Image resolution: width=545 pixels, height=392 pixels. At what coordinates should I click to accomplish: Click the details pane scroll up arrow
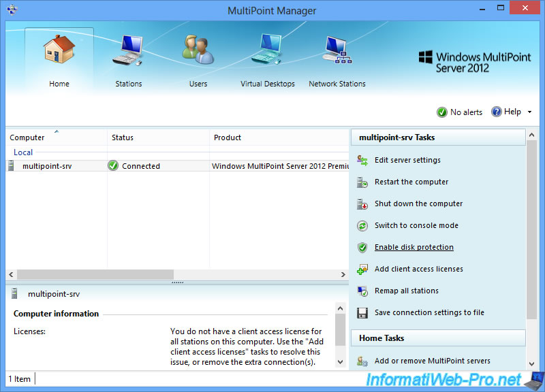(x=340, y=308)
